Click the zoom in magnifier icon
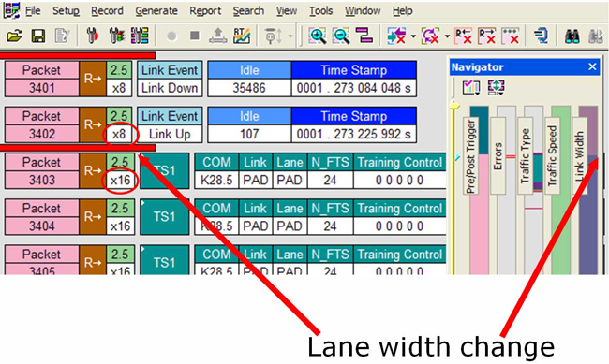This screenshot has height=364, width=609. click(x=318, y=36)
